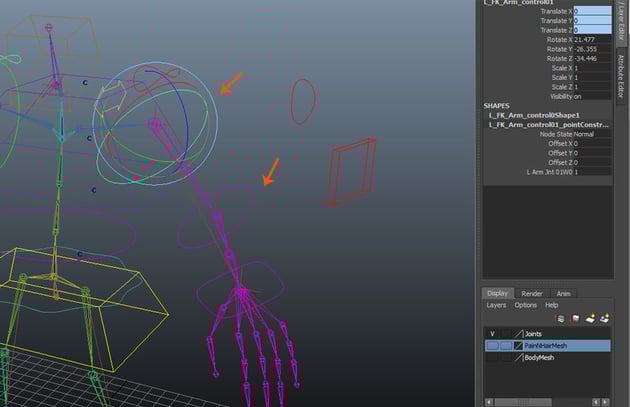The width and height of the screenshot is (630, 407).
Task: Switch to the Render layer tab
Action: click(531, 293)
